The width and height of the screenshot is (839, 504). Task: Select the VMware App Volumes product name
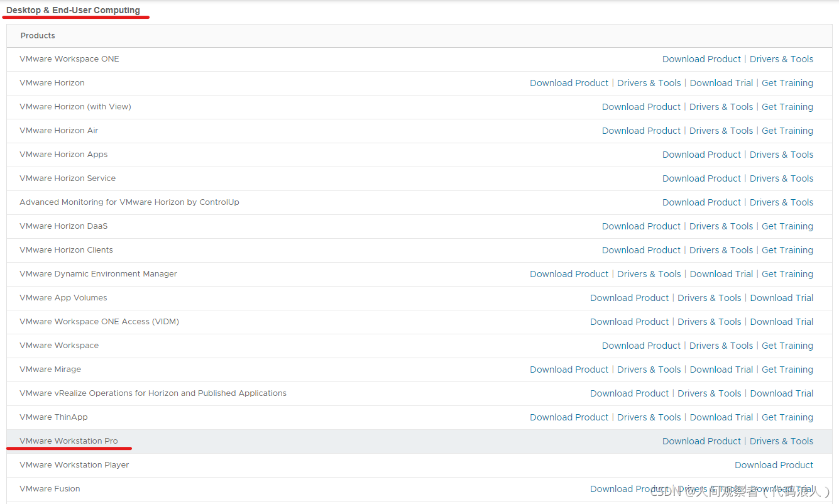pos(63,298)
